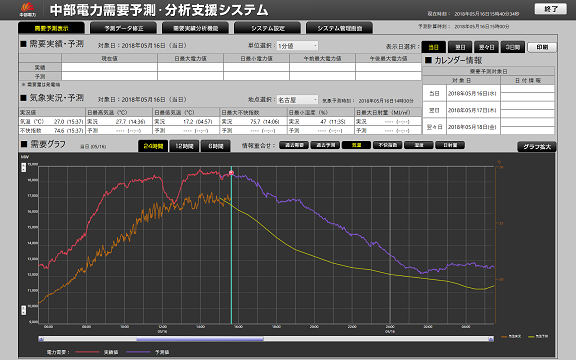The width and height of the screenshot is (576, 360).
Task: Click calendar row 翌々日 2018年05月18日(金)
Action: click(489, 127)
